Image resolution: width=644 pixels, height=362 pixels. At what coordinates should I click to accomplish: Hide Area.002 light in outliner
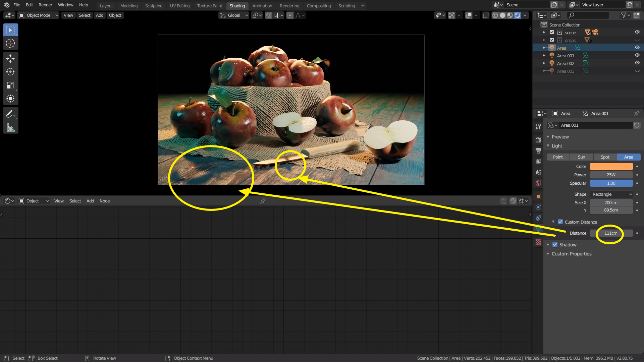[x=637, y=63]
